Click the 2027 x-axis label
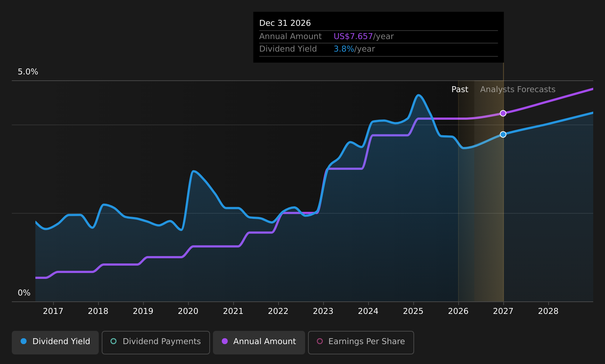The width and height of the screenshot is (605, 364). coord(503,311)
